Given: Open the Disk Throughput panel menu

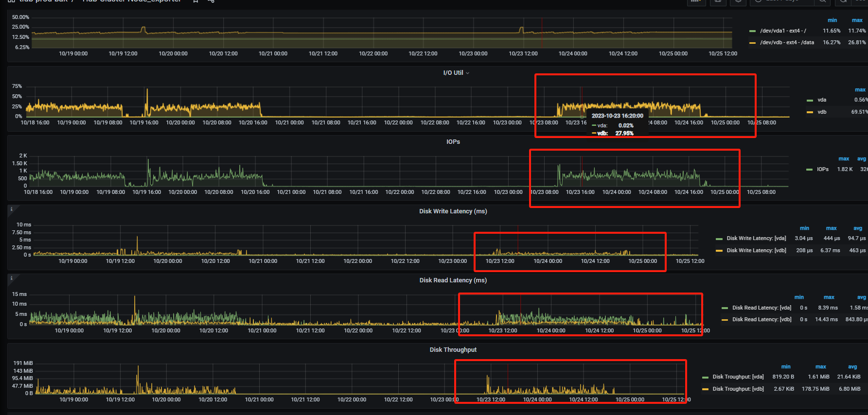Looking at the screenshot, I should tap(453, 350).
